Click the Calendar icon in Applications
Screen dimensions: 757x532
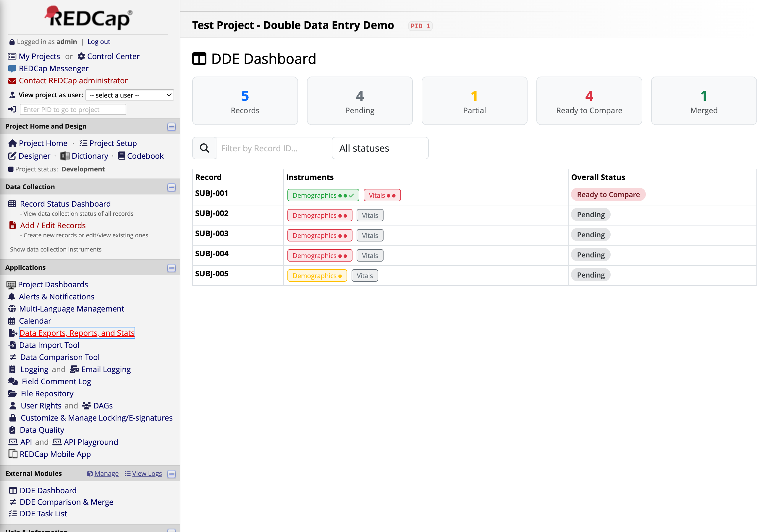[x=12, y=321]
